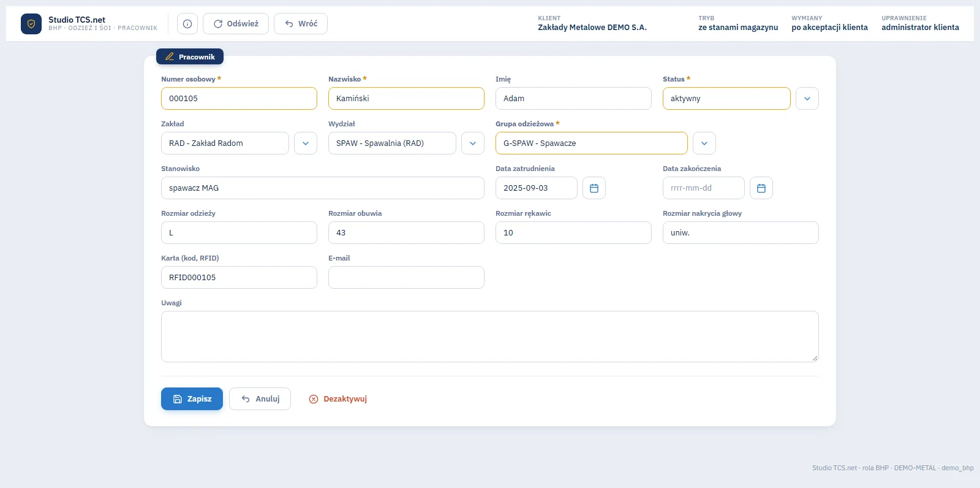980x488 pixels.
Task: Click inside the Uwagi text area
Action: coord(490,337)
